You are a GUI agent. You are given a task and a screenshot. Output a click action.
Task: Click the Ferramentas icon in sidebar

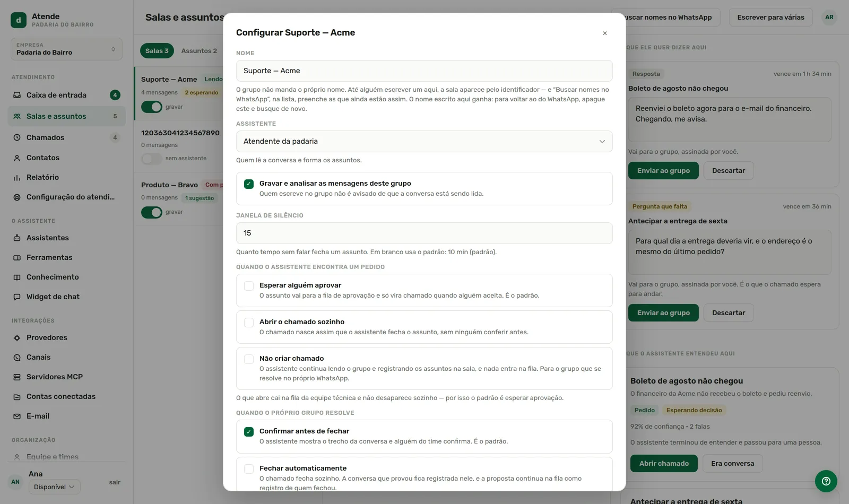[x=17, y=257]
